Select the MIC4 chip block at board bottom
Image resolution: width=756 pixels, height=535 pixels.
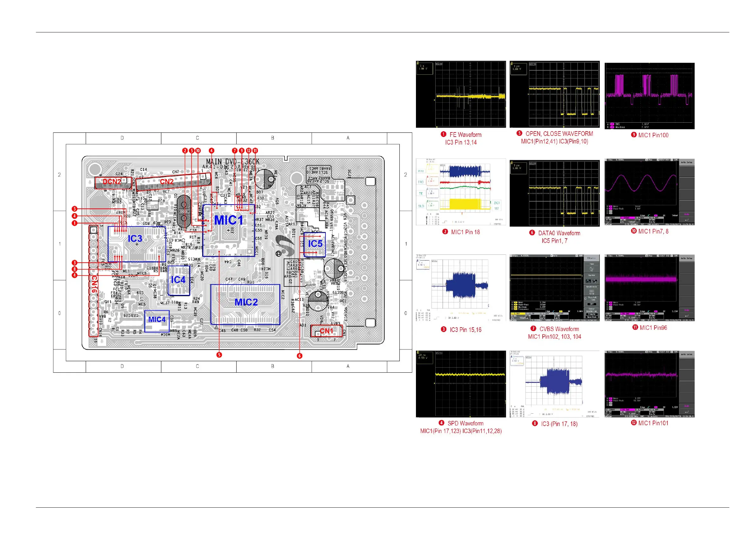coord(157,321)
